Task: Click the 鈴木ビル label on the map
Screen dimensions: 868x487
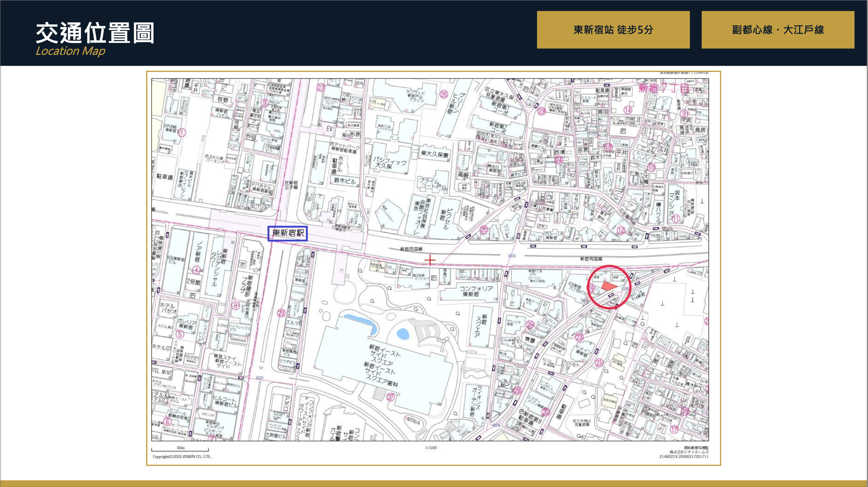Action: (345, 181)
